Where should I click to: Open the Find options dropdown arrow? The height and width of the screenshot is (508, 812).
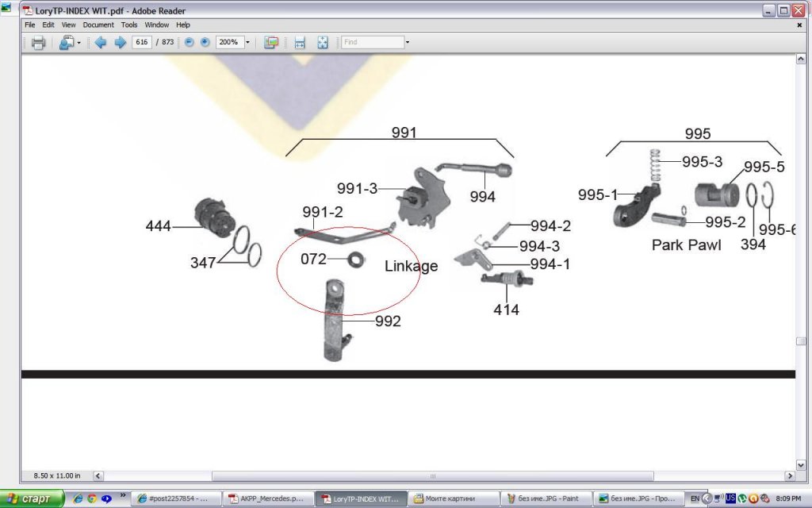pyautogui.click(x=408, y=43)
